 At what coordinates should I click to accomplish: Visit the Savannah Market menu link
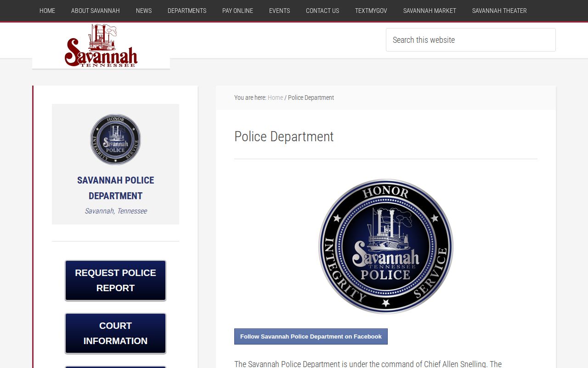[x=430, y=11]
